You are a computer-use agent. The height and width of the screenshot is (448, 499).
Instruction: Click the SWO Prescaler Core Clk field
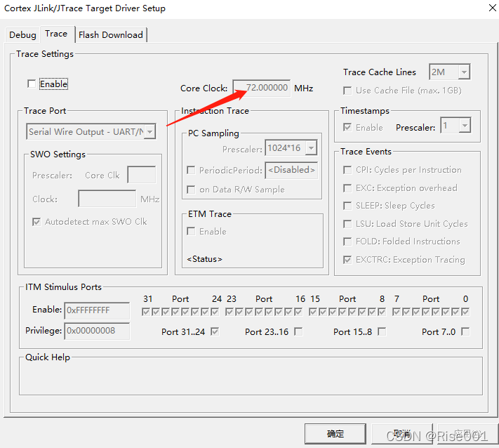142,175
